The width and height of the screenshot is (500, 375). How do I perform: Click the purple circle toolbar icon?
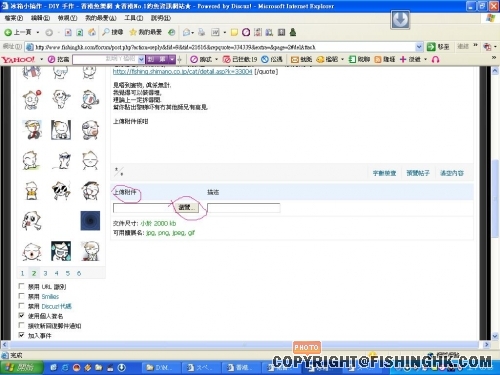tap(246, 32)
